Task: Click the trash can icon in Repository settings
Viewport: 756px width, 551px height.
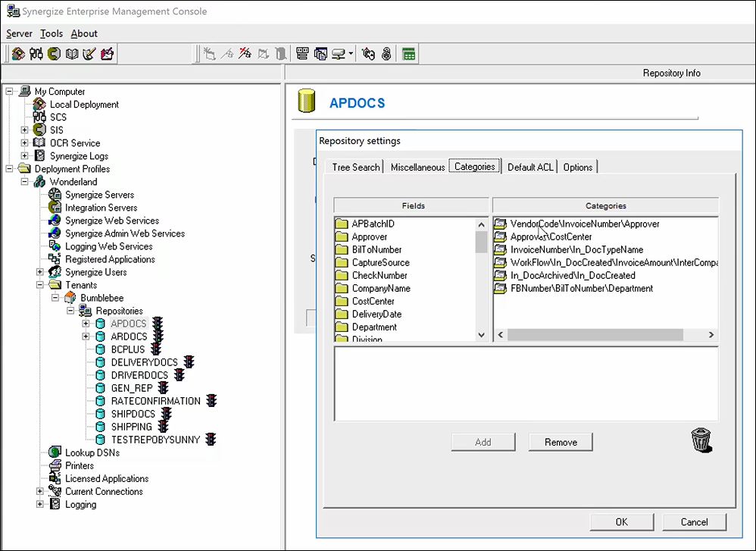Action: pos(701,440)
